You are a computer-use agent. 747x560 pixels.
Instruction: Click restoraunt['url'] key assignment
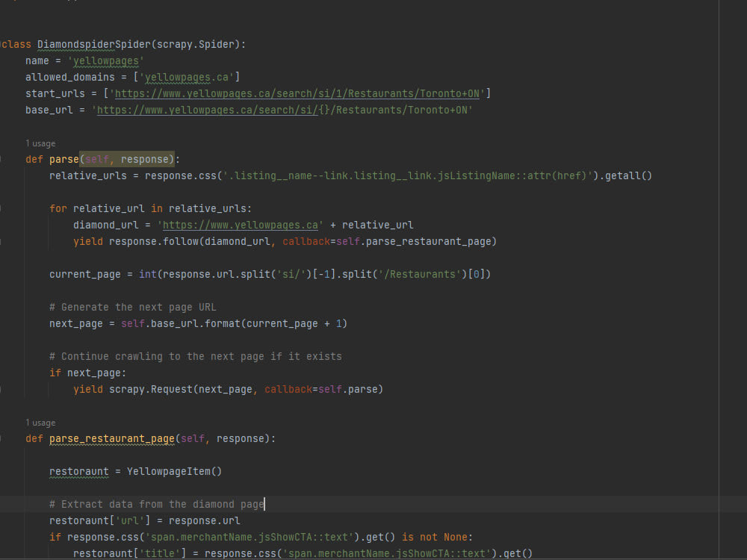99,521
